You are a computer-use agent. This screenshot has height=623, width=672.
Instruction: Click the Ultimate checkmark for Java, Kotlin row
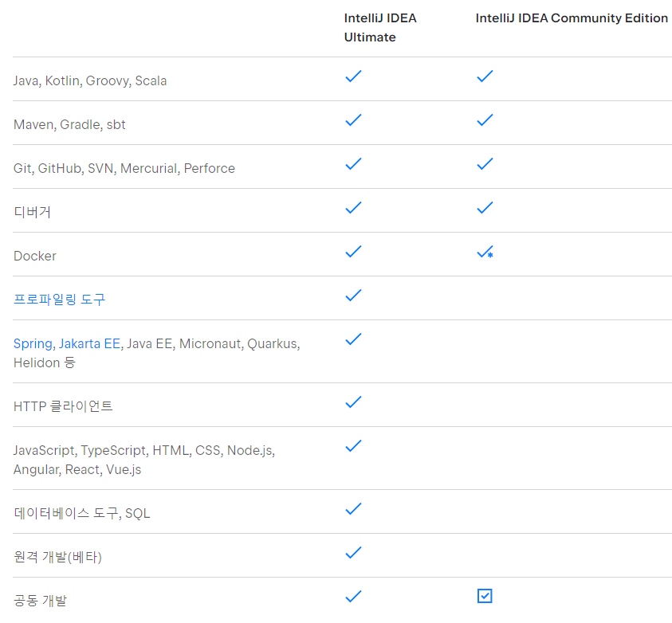tap(353, 76)
